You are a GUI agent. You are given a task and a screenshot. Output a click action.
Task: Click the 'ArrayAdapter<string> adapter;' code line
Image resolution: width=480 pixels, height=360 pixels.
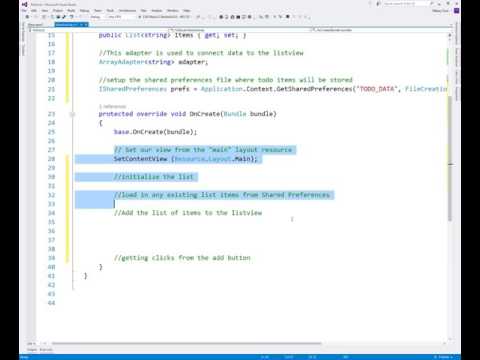coord(153,62)
